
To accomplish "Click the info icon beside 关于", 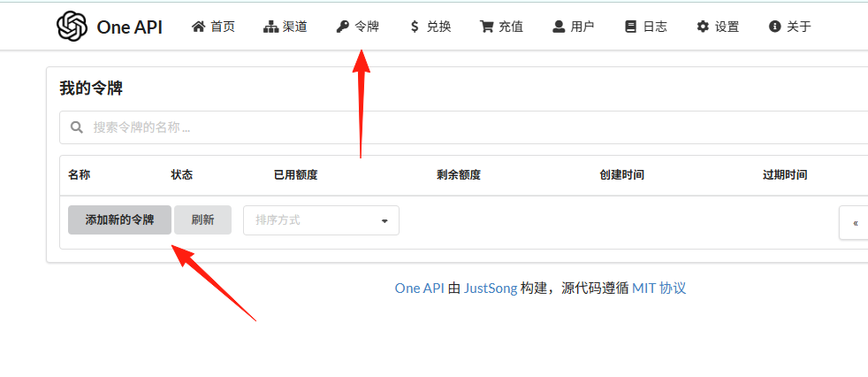I will click(x=774, y=26).
